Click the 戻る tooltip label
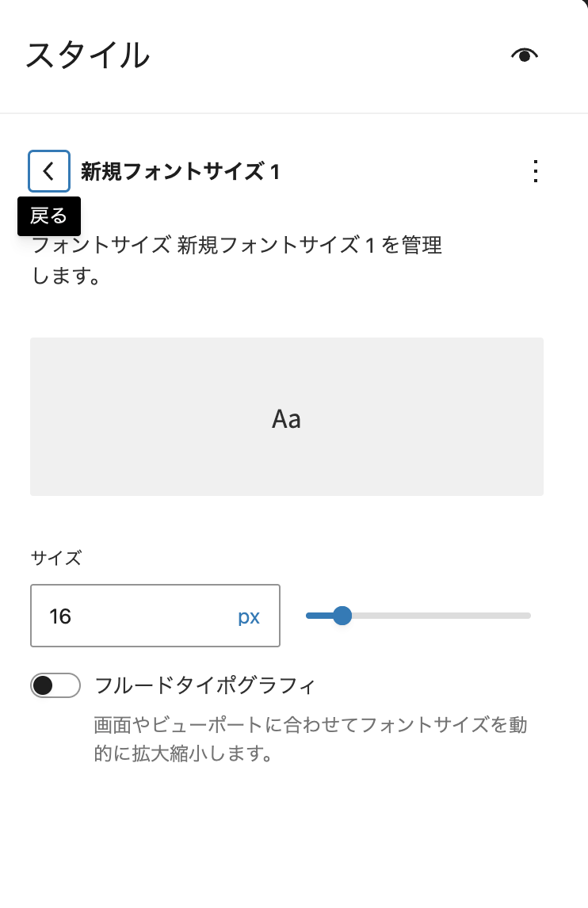Image resolution: width=588 pixels, height=908 pixels. [x=49, y=216]
